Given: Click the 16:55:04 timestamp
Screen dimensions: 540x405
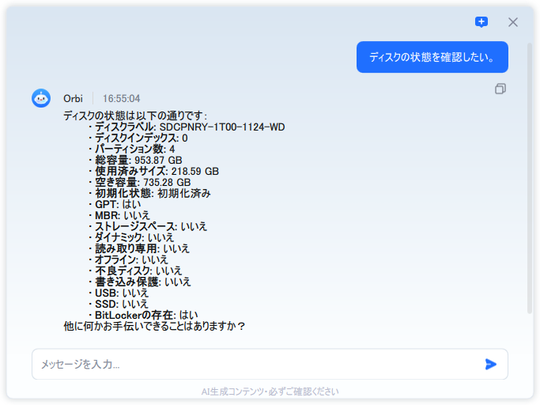Looking at the screenshot, I should click(121, 98).
